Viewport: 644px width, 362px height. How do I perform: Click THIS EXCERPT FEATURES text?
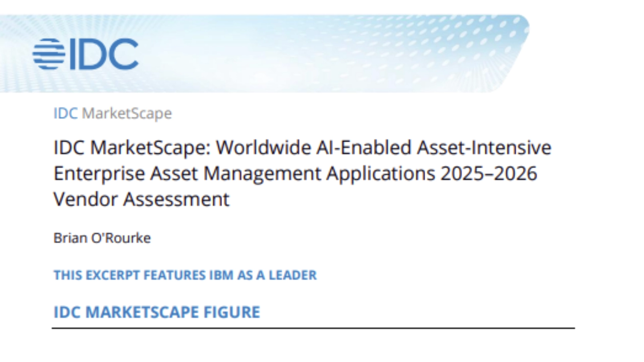pos(129,275)
